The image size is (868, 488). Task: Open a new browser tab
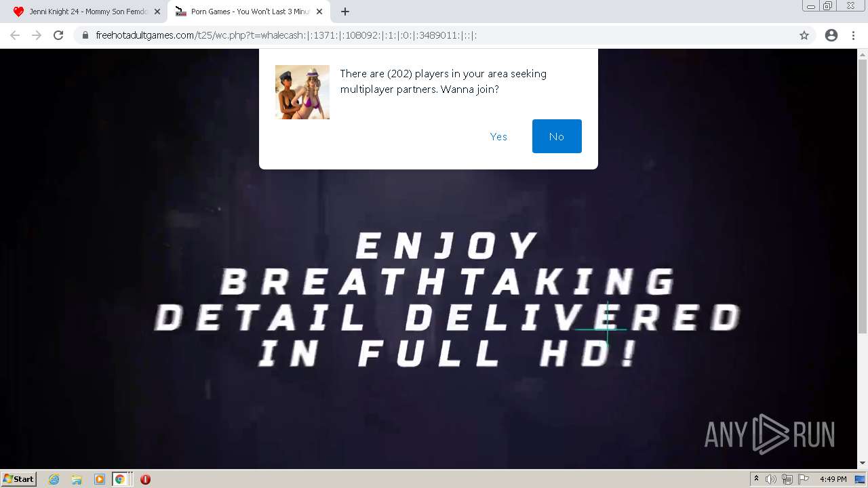(x=345, y=12)
